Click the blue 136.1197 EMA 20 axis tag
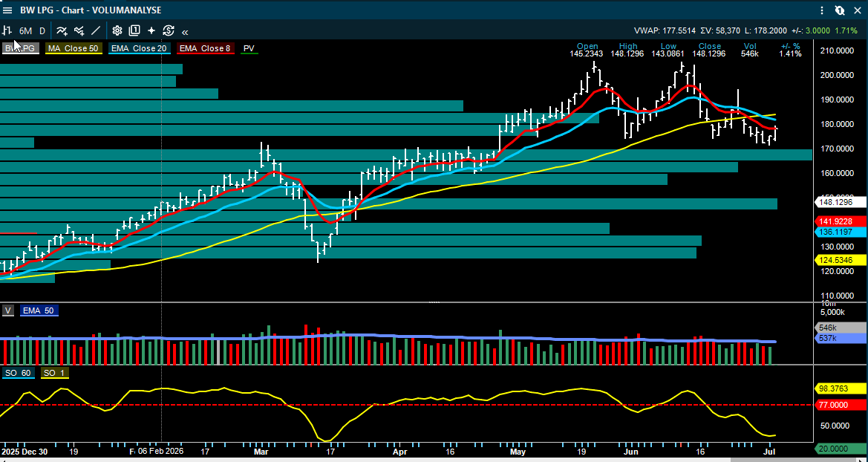The width and height of the screenshot is (868, 462). tap(841, 232)
